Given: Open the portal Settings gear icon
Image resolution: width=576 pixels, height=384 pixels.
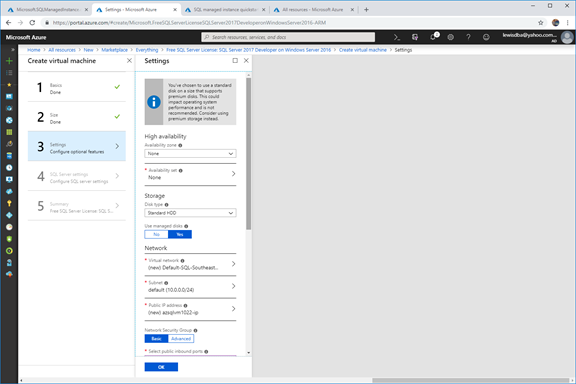Looking at the screenshot, I should [450, 37].
